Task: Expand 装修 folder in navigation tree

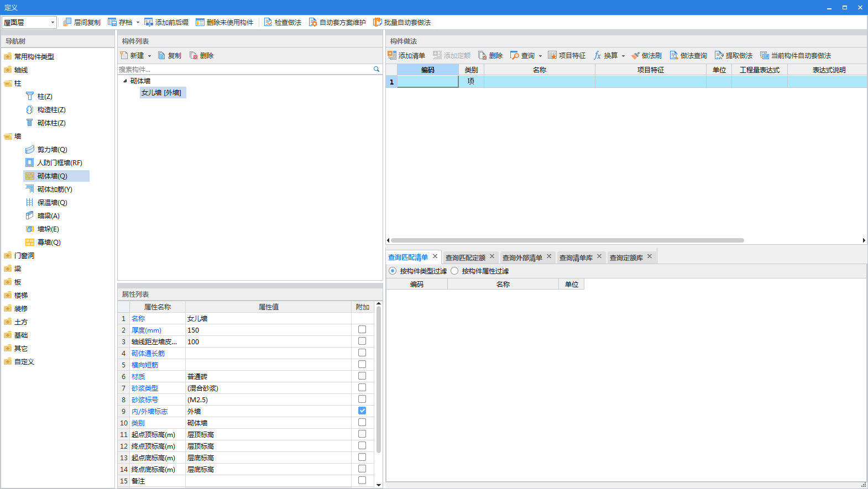Action: click(8, 308)
